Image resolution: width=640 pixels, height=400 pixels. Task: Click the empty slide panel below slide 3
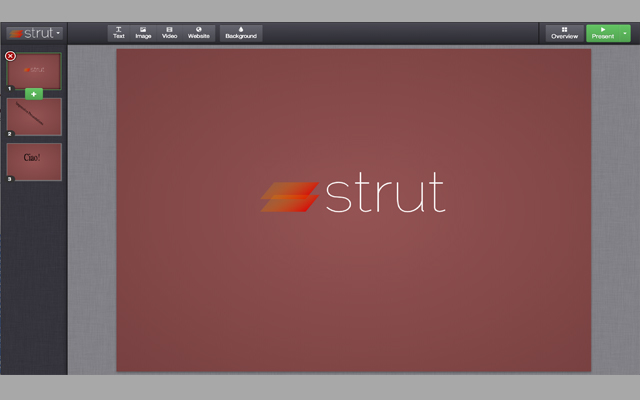pyautogui.click(x=34, y=280)
